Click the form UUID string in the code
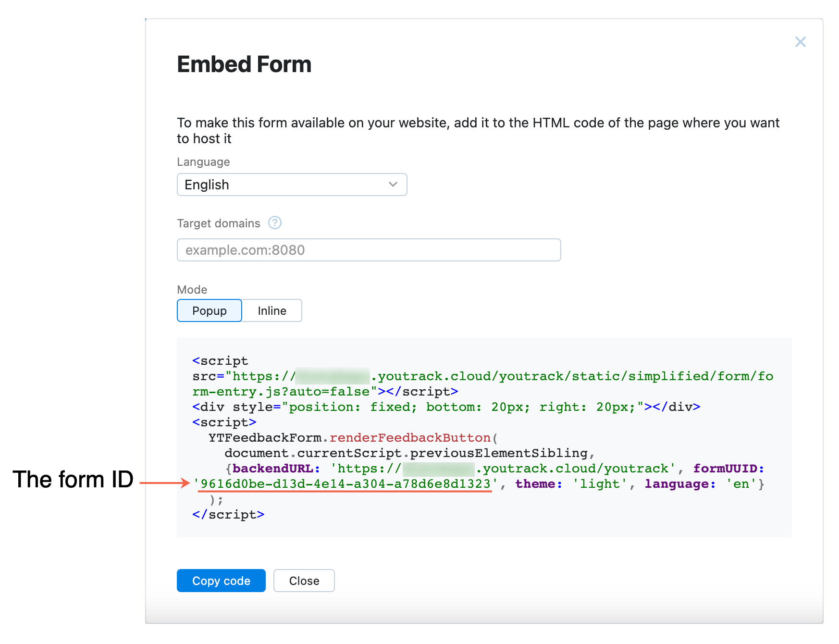Screen dimensions: 839x644 click(345, 484)
